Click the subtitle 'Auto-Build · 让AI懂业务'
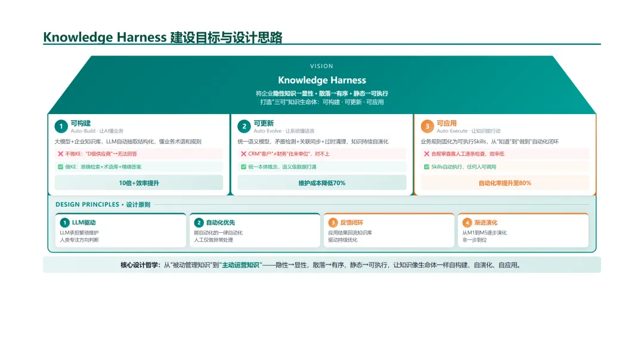 97,131
